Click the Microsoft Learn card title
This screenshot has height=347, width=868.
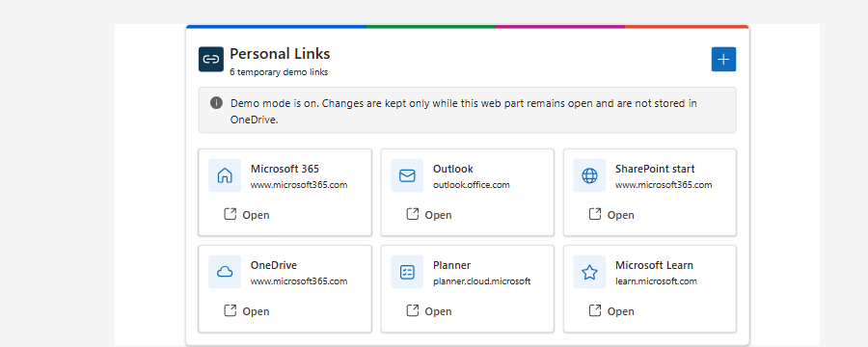point(654,265)
